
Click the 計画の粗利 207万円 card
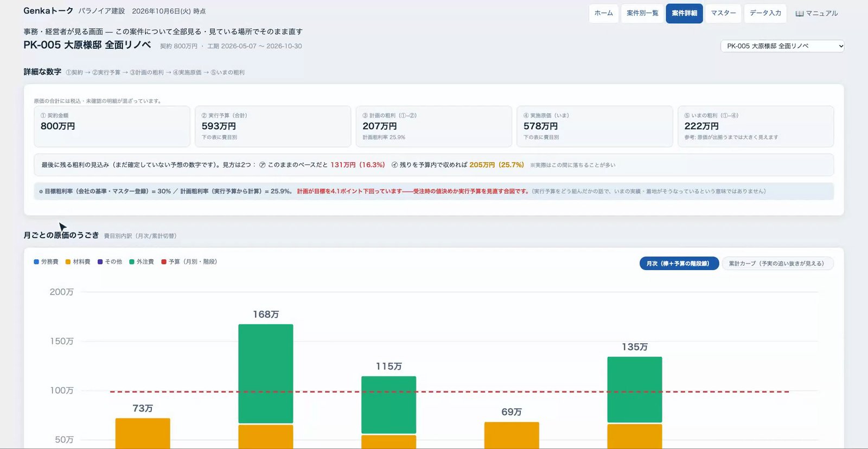434,126
